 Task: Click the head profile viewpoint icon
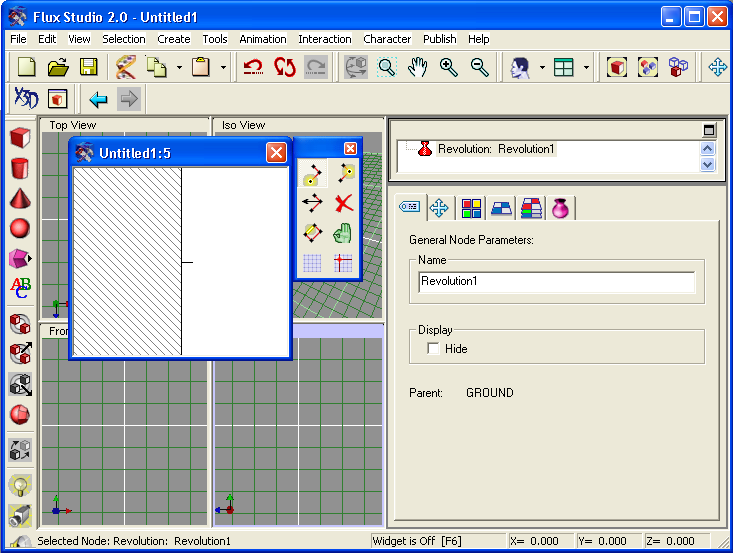pos(520,67)
